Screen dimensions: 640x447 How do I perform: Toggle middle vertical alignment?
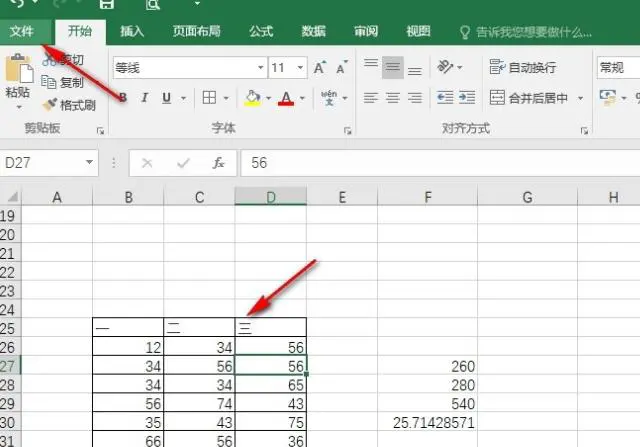click(393, 67)
